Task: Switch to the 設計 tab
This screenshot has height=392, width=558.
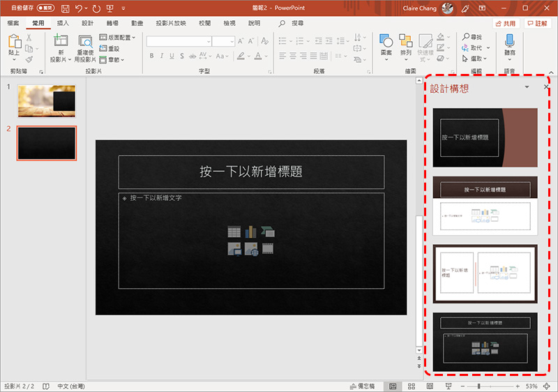Action: pyautogui.click(x=88, y=23)
